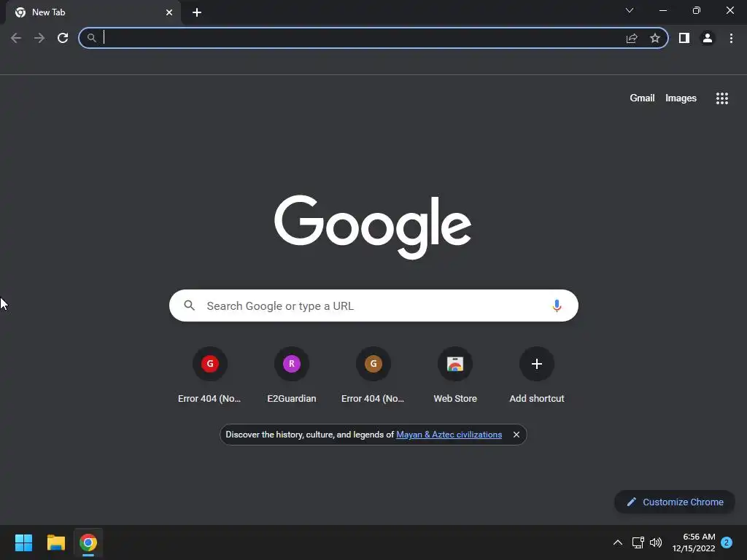
Task: Open the brown G Error 404 shortcut
Action: pyautogui.click(x=373, y=376)
